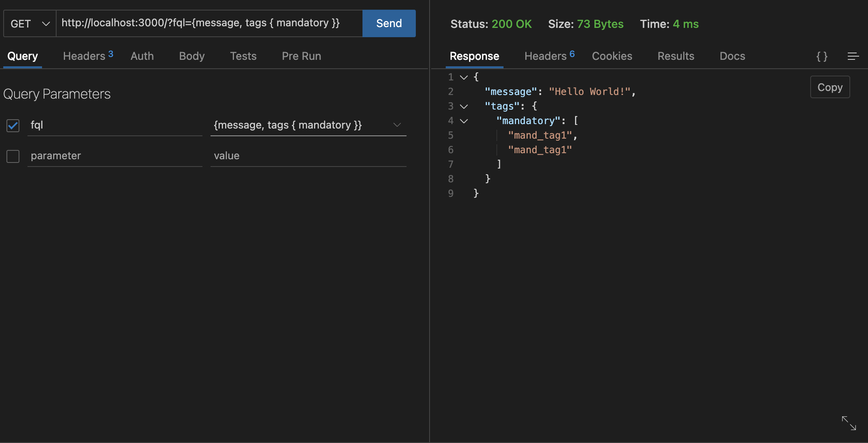The height and width of the screenshot is (443, 868).
Task: Click the "tags" key in response
Action: pos(502,106)
